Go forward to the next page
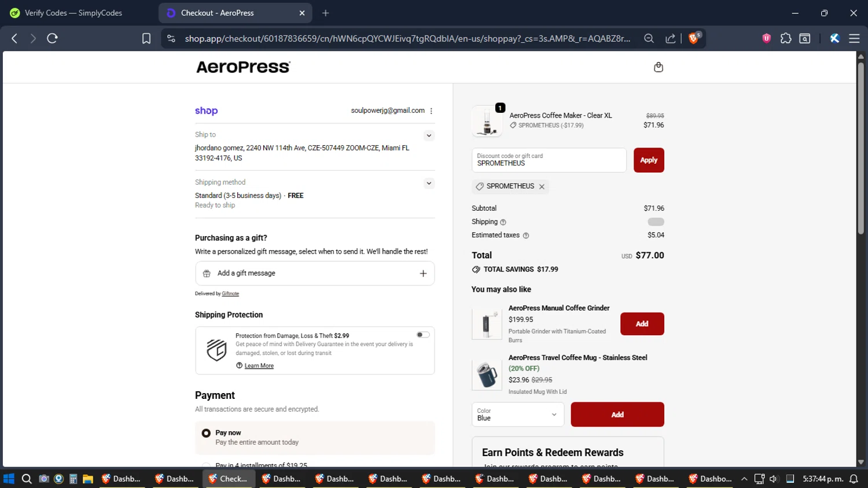The height and width of the screenshot is (488, 868). click(33, 38)
